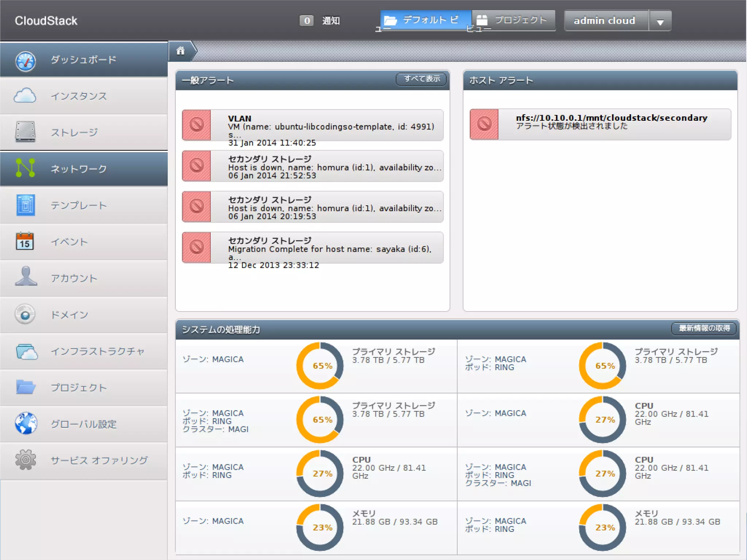
Task: Switch to Default View tab
Action: click(425, 20)
